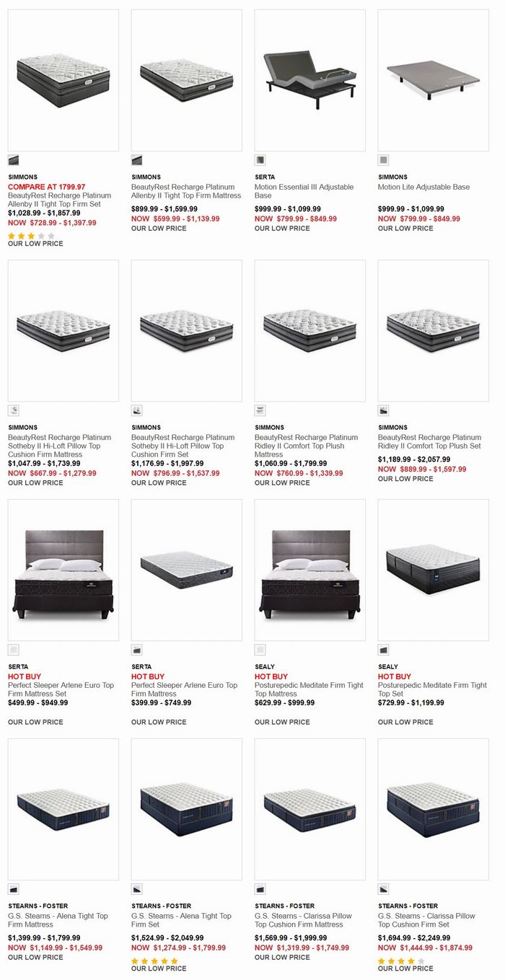Image resolution: width=505 pixels, height=980 pixels.
Task: Open G.S. Stearns Alena Tight Top Firm Set
Action: coord(181,920)
